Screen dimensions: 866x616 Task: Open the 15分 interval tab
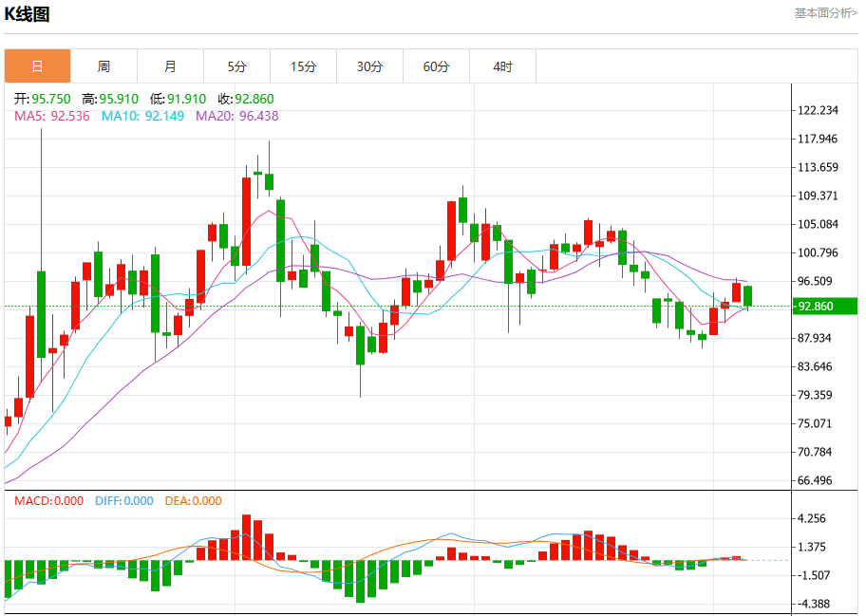(303, 66)
